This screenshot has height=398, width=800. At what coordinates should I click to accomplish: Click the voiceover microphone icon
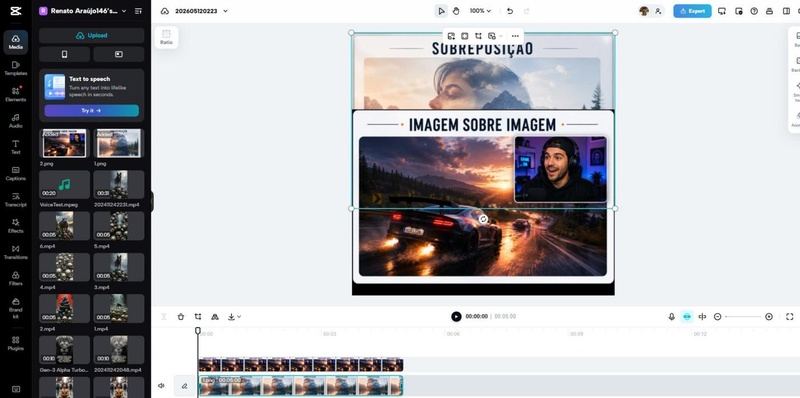tap(671, 316)
